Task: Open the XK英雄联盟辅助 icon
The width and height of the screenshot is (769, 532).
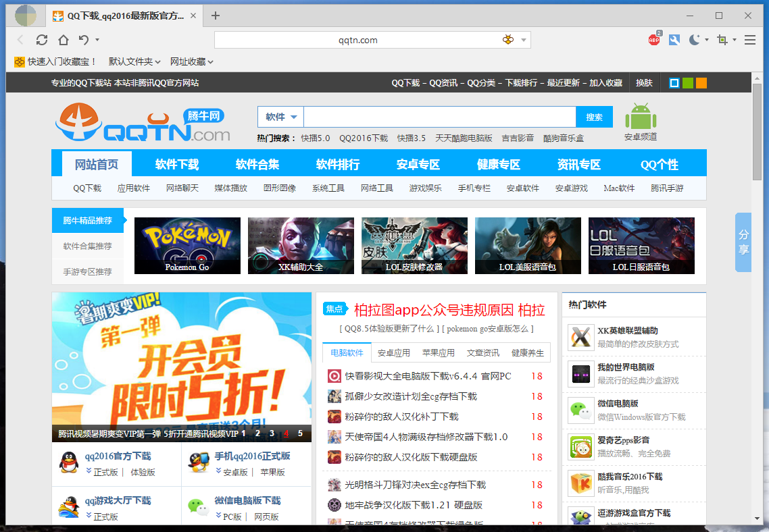Action: pos(581,337)
